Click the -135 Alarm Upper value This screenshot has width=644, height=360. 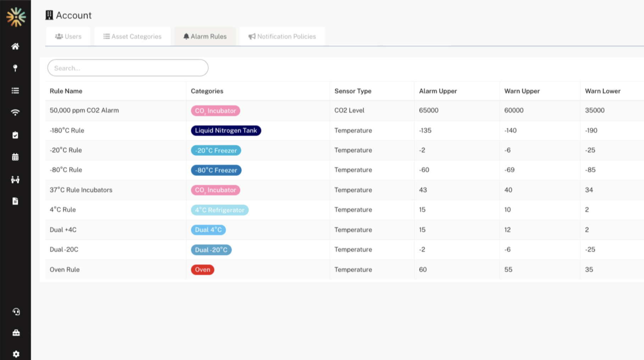point(425,130)
